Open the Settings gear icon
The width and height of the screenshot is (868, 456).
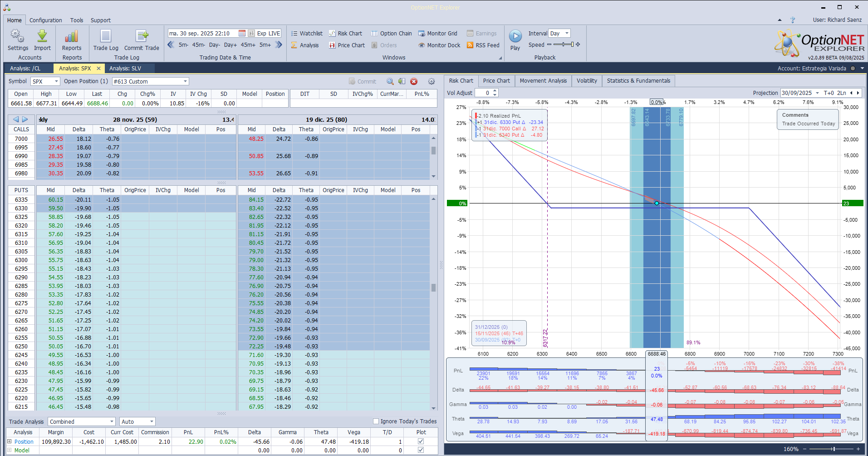(x=18, y=36)
